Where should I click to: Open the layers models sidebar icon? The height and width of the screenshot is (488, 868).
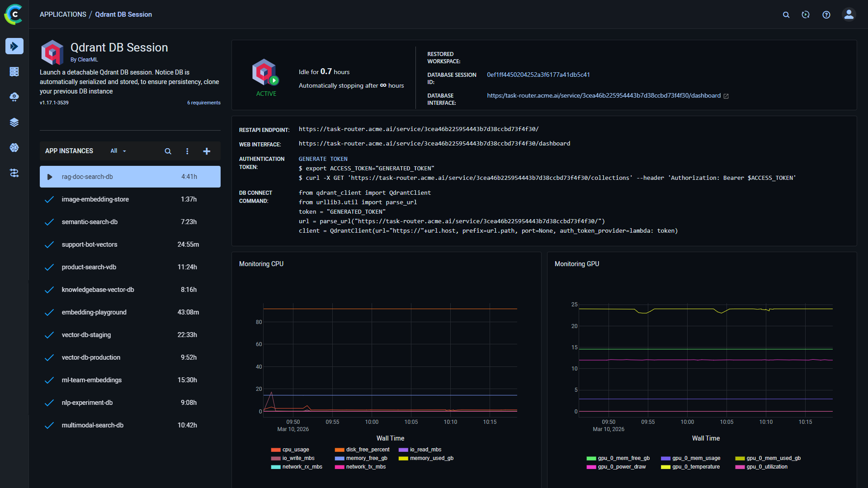(14, 122)
